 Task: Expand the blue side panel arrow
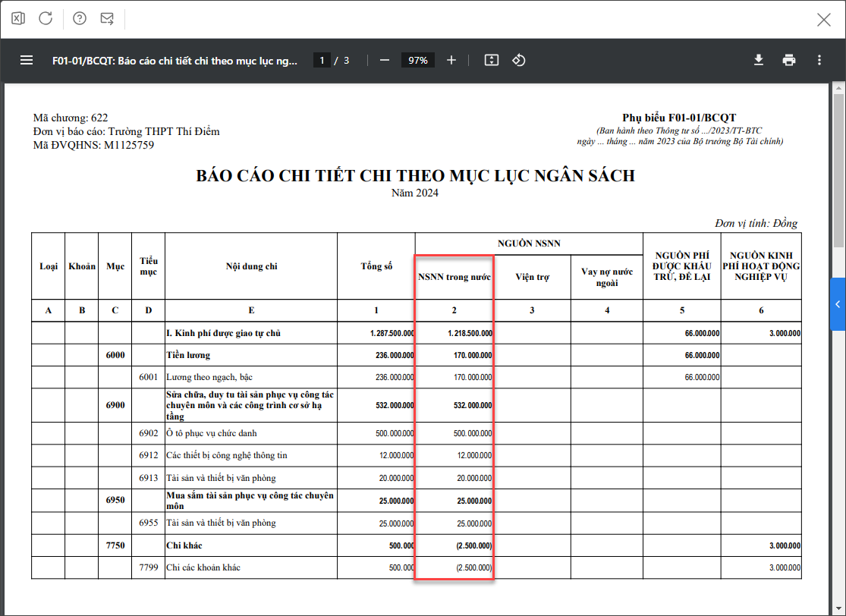[838, 304]
